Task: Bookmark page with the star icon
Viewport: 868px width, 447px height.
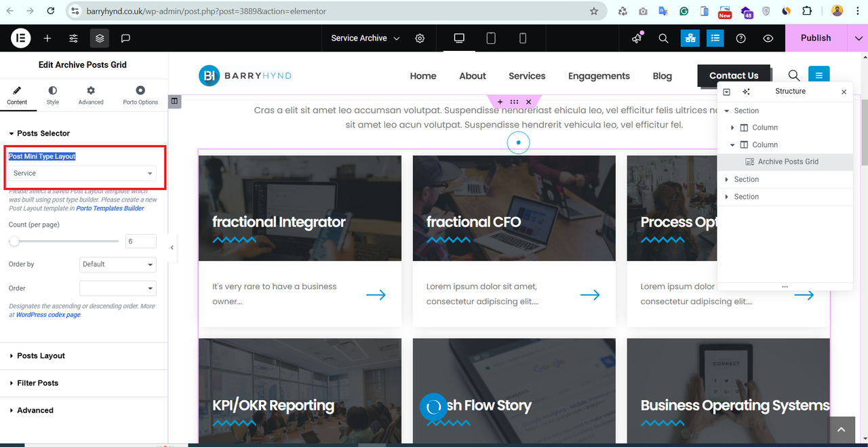Action: click(x=594, y=11)
